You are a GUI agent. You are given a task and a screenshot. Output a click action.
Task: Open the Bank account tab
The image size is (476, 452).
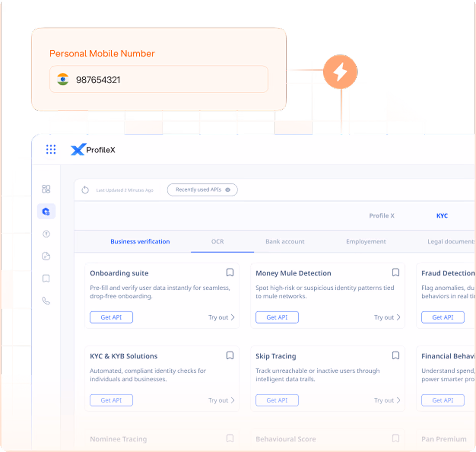coord(285,241)
